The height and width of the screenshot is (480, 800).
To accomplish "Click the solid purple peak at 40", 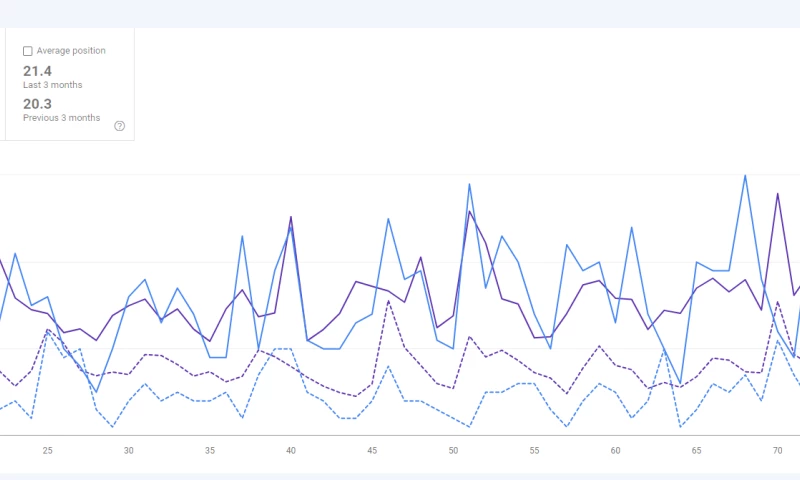I will tap(291, 217).
